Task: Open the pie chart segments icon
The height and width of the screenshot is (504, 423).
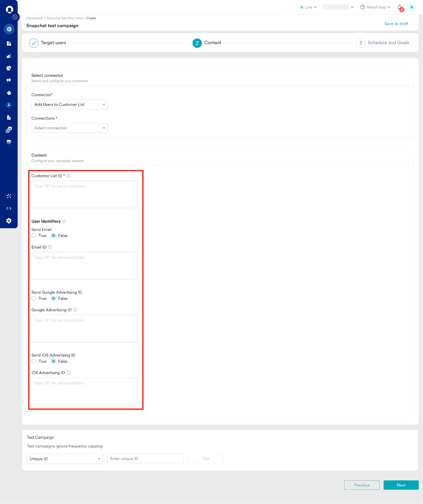Action: (9, 68)
